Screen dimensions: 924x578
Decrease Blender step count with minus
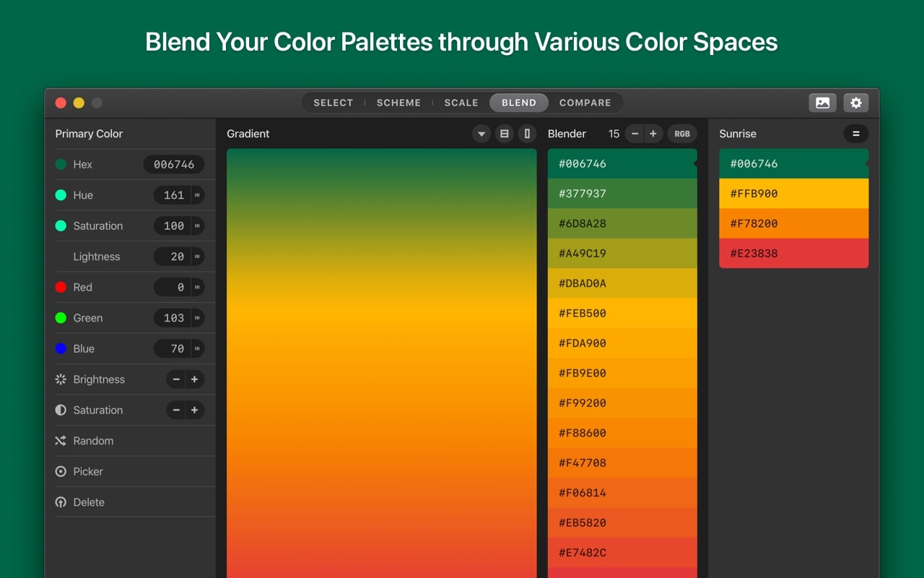click(635, 134)
